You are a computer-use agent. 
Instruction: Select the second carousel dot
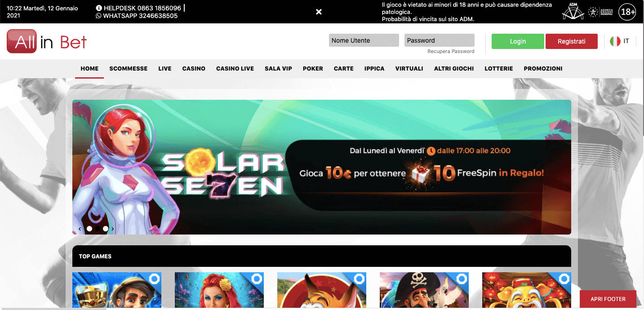coord(98,229)
